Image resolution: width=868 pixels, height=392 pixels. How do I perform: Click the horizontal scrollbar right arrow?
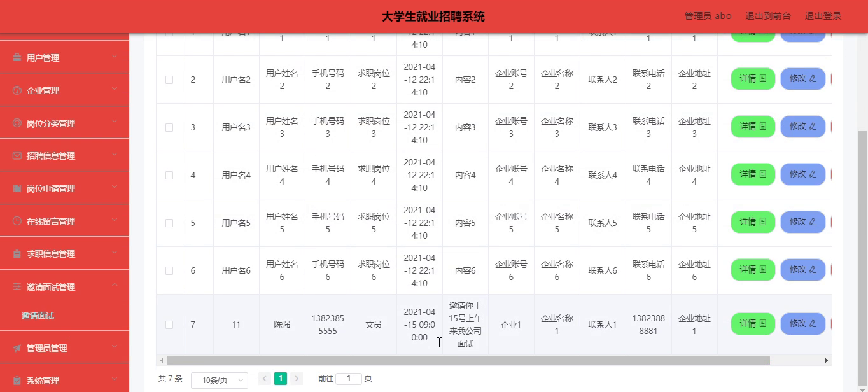(827, 361)
